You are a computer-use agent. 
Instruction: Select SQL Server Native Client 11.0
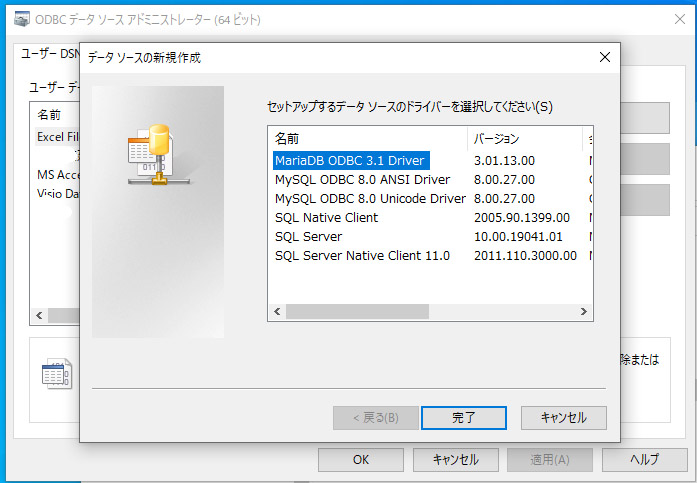(362, 256)
